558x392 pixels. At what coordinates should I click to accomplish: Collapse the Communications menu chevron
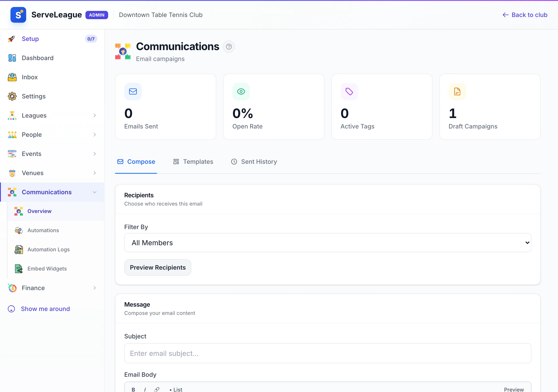pyautogui.click(x=95, y=192)
